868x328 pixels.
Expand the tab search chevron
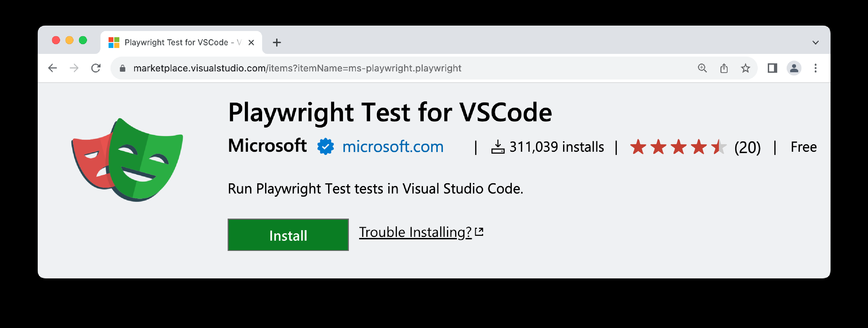pos(816,43)
